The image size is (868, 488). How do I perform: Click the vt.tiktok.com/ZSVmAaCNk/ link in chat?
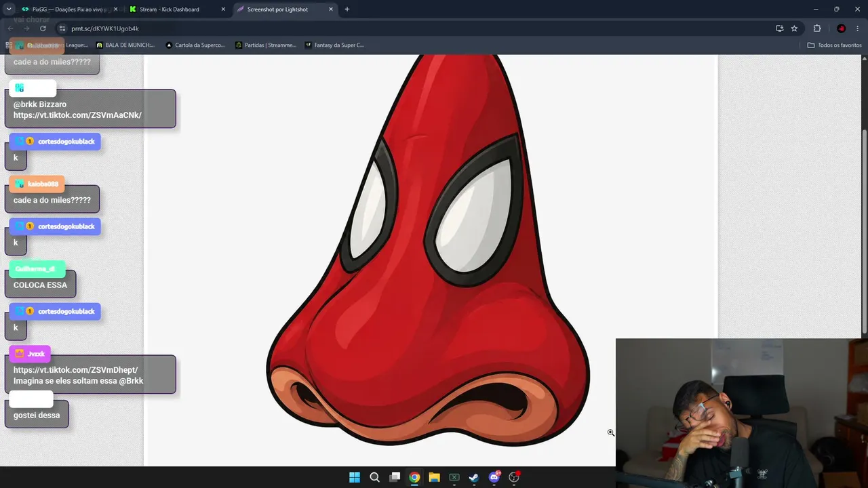[x=77, y=115]
